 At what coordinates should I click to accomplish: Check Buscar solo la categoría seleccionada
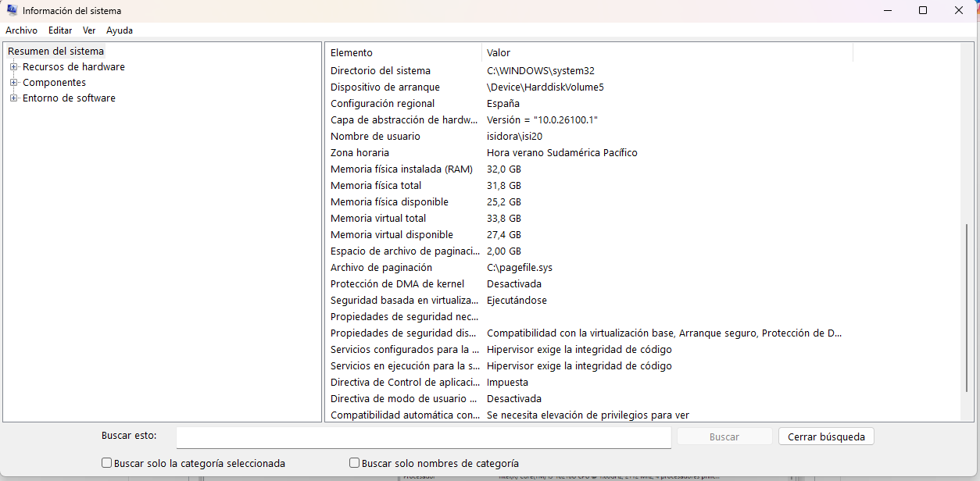pyautogui.click(x=107, y=463)
